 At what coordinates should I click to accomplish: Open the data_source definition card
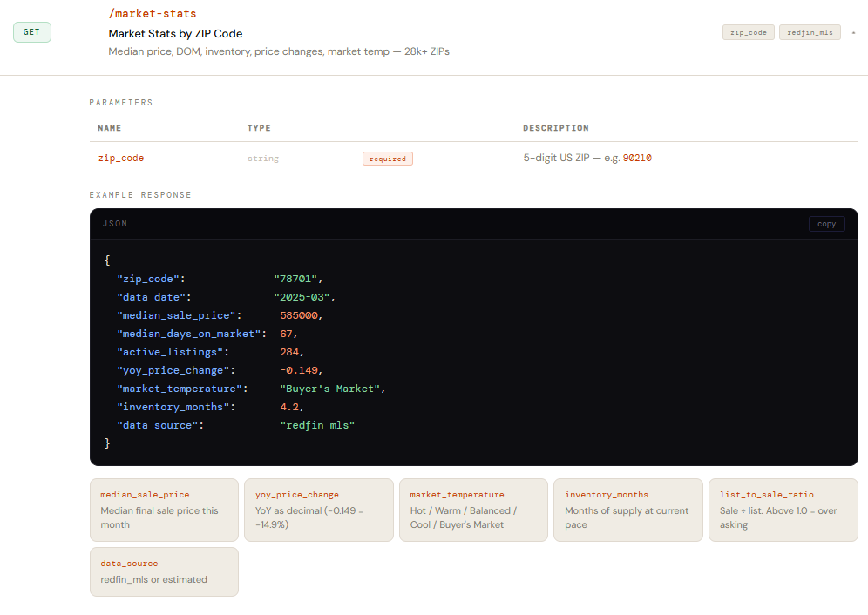click(164, 571)
